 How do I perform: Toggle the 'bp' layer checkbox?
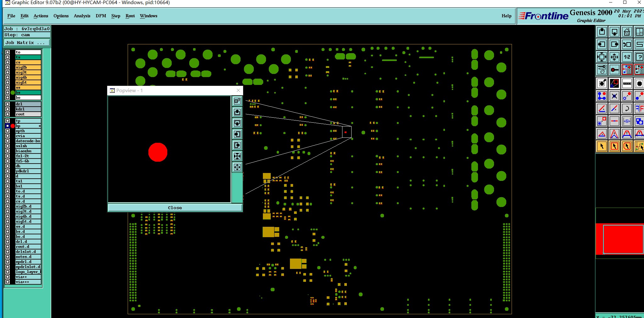(8, 126)
